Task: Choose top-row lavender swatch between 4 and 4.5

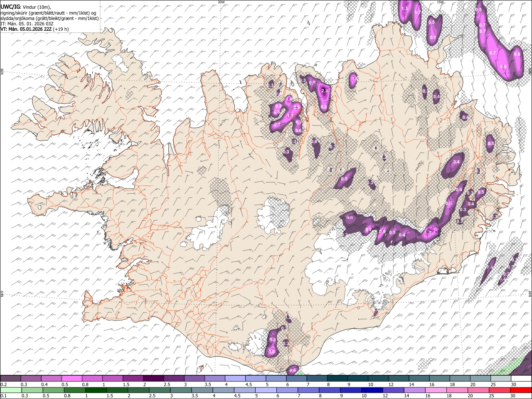Action: [235, 379]
